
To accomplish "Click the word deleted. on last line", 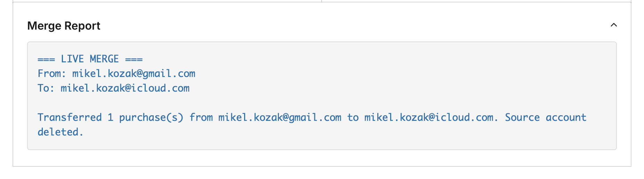I will coord(61,132).
